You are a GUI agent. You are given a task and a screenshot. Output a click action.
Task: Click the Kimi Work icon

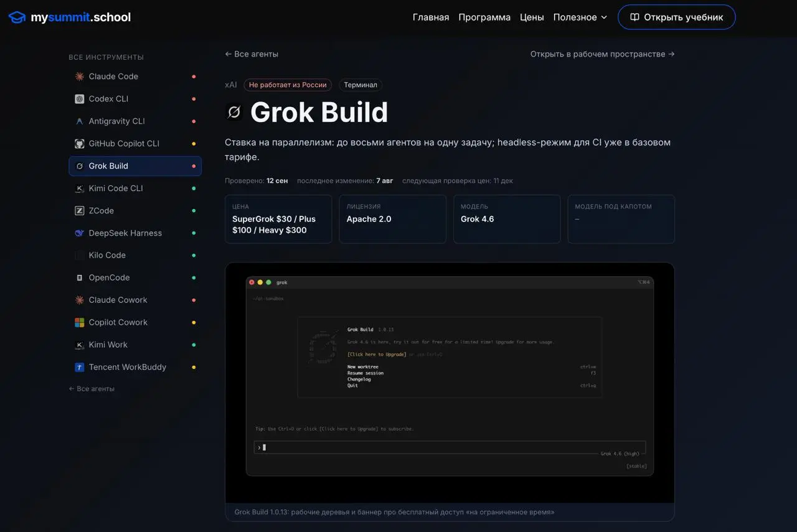pos(80,345)
